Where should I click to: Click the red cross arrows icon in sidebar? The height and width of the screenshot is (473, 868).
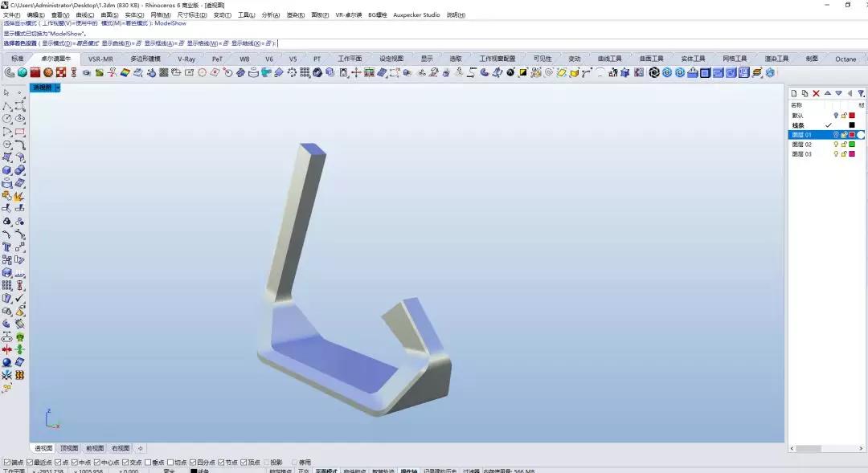click(x=6, y=349)
